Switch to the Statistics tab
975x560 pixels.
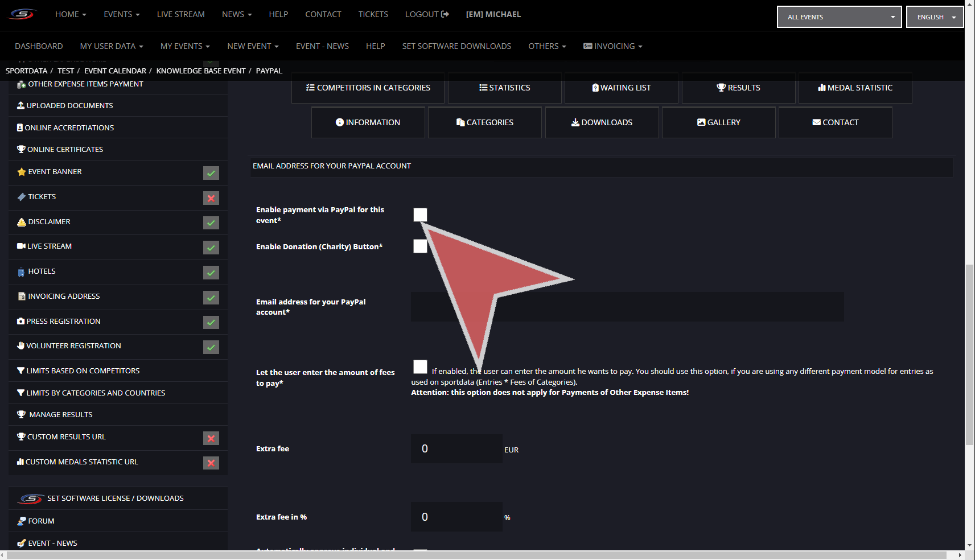[x=504, y=88]
